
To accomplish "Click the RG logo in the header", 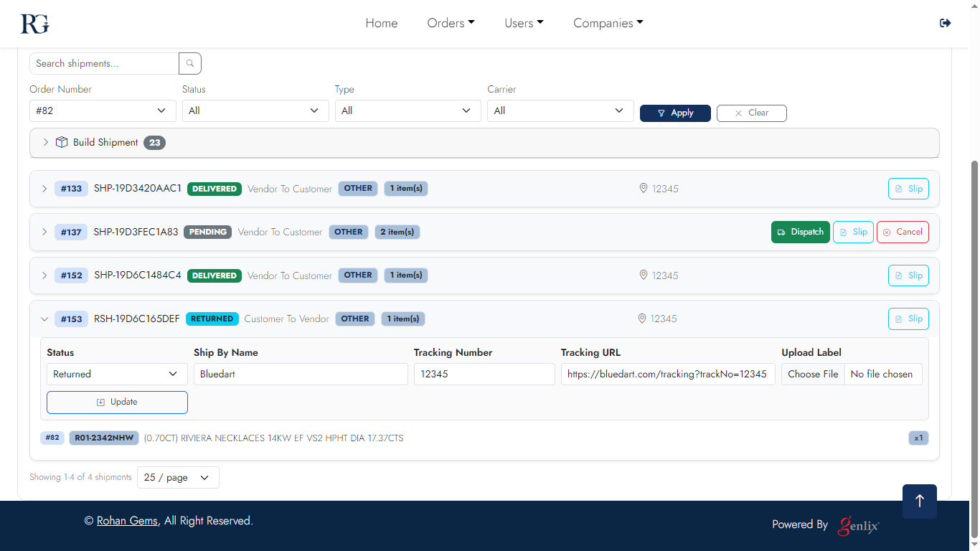I will (34, 24).
